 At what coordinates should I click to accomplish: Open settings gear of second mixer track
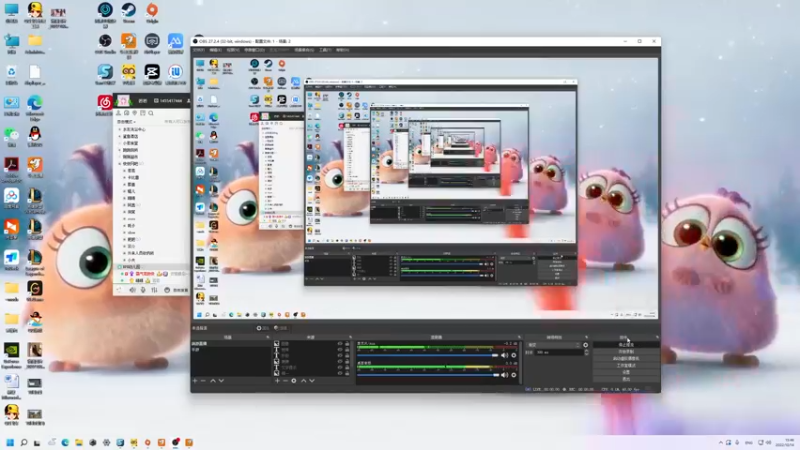(514, 375)
